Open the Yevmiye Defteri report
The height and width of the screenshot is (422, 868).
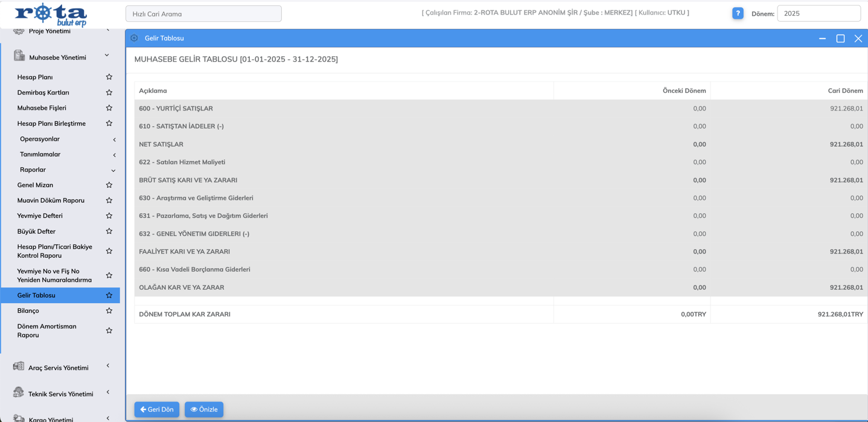(40, 216)
